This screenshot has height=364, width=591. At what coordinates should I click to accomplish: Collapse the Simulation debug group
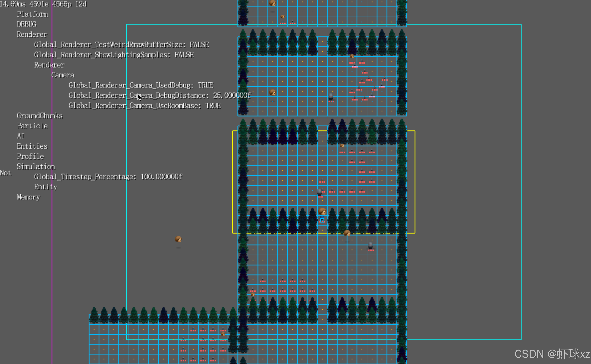point(36,167)
